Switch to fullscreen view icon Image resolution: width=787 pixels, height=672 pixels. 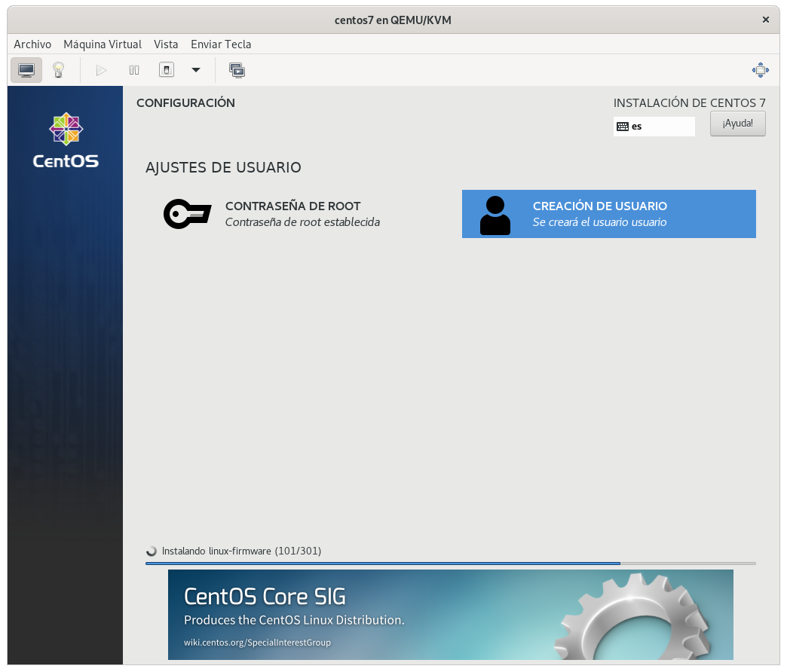760,70
